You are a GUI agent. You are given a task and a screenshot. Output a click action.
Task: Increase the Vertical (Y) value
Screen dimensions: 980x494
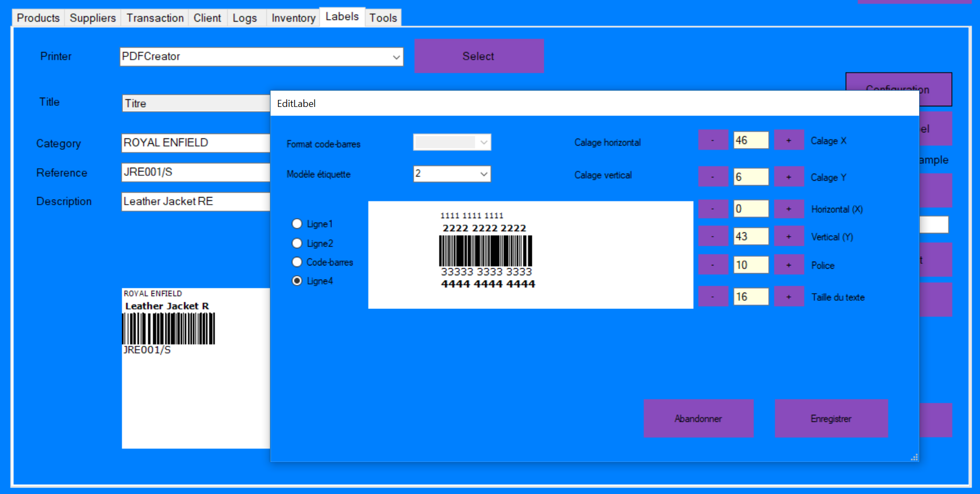[x=788, y=236]
